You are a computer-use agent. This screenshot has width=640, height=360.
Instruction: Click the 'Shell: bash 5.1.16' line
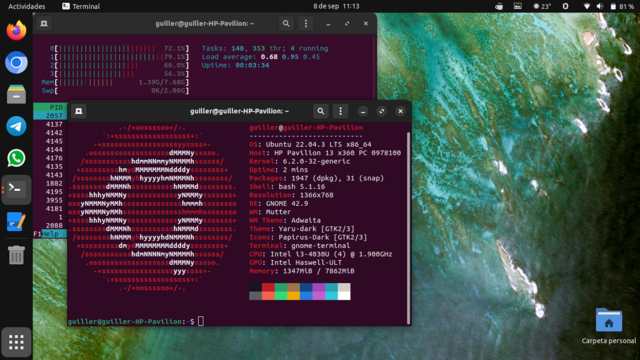coord(287,187)
